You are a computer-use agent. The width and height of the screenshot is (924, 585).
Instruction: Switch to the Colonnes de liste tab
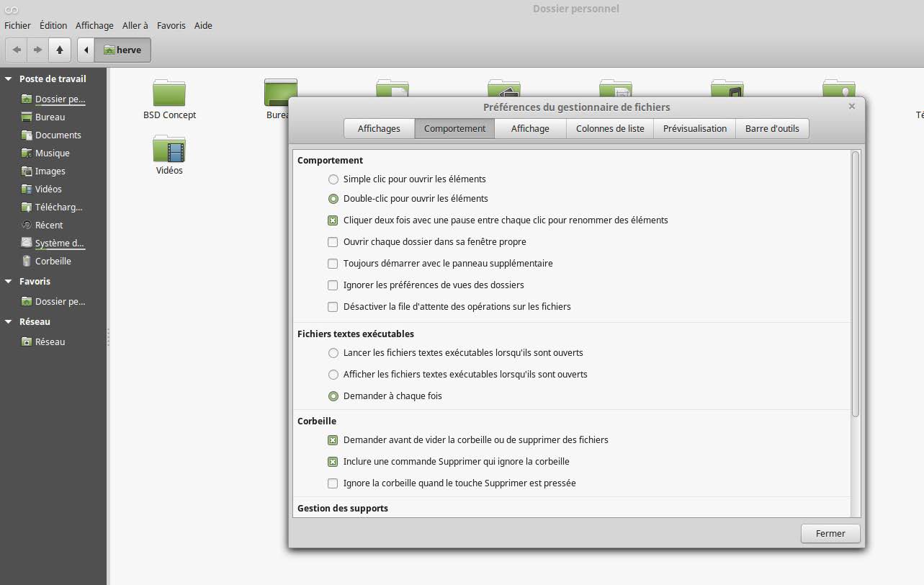(610, 128)
